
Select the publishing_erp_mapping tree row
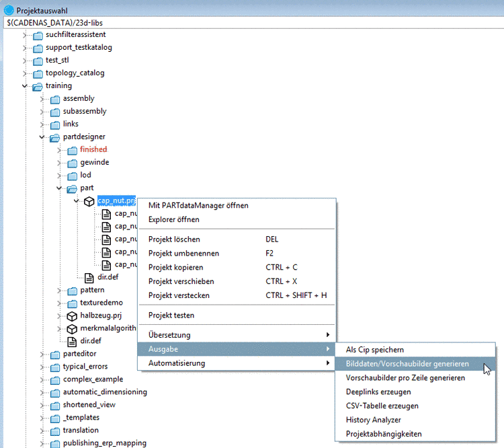pos(105,443)
